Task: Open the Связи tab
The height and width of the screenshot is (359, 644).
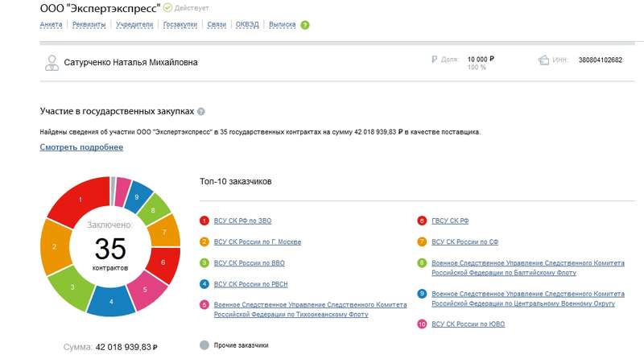Action: pyautogui.click(x=217, y=25)
